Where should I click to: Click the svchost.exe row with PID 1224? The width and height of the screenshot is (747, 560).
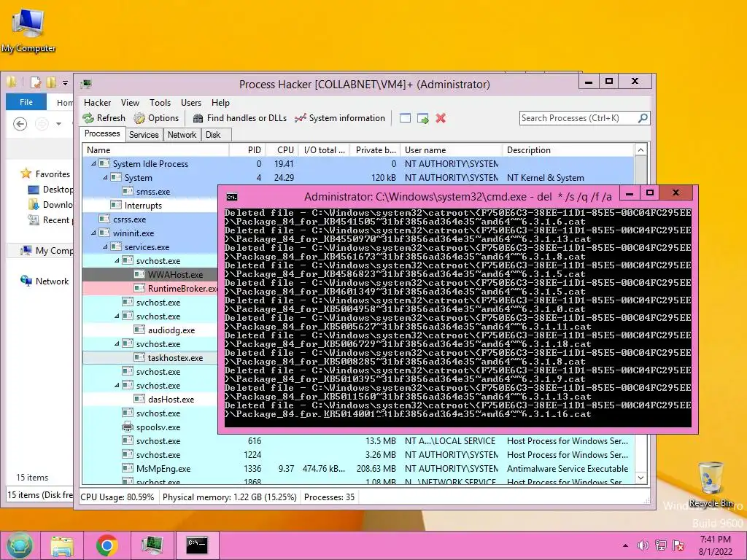click(x=358, y=455)
